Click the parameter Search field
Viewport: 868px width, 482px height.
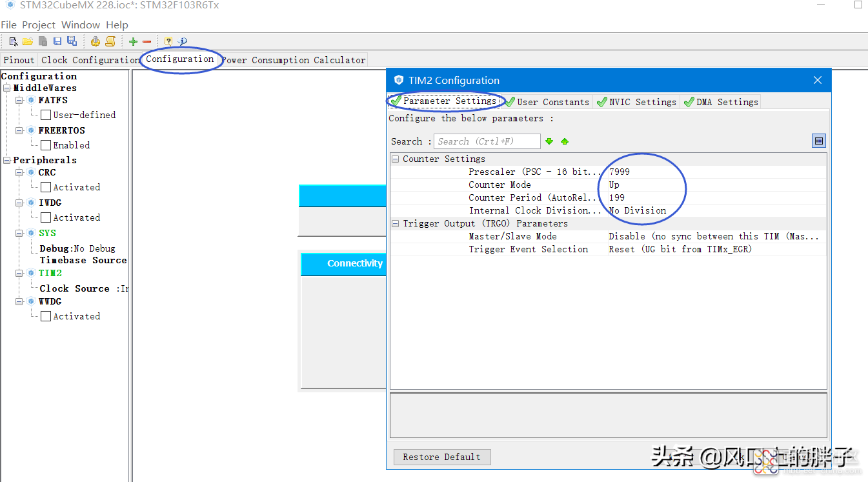pos(487,141)
